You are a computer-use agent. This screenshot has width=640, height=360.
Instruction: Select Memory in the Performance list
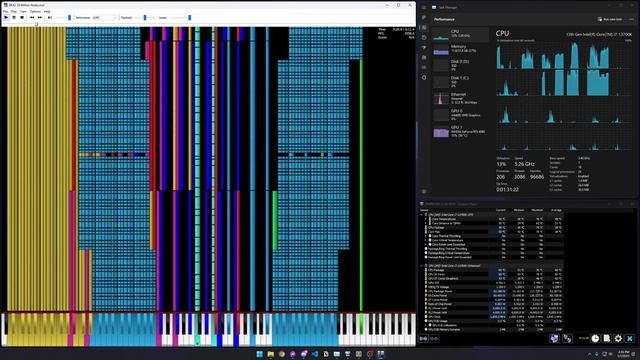460,49
